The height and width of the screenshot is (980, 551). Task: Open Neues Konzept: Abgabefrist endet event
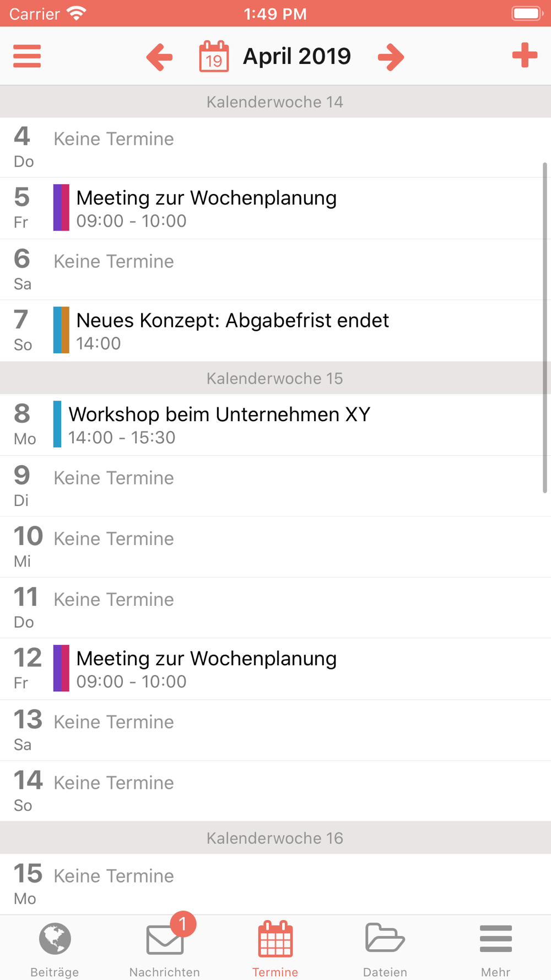tap(275, 331)
